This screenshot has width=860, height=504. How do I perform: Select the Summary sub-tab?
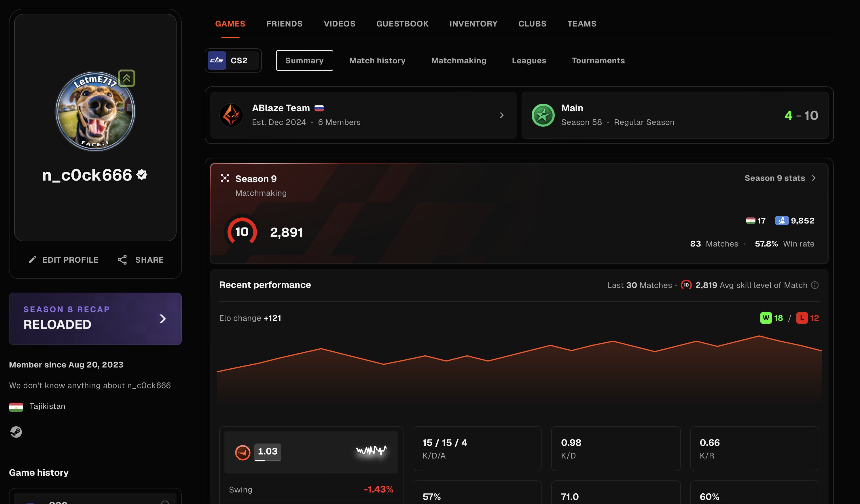(x=304, y=60)
